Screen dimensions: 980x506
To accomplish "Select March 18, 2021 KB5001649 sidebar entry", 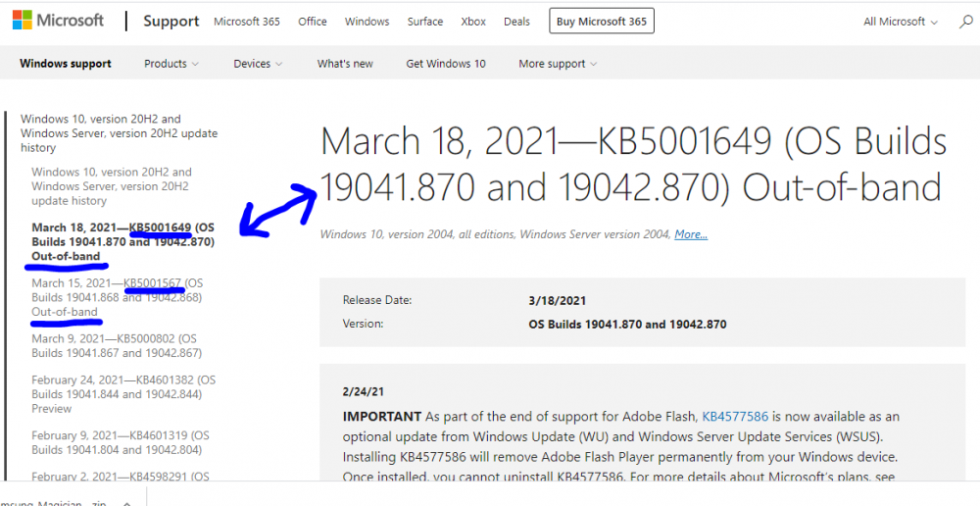I will click(123, 241).
